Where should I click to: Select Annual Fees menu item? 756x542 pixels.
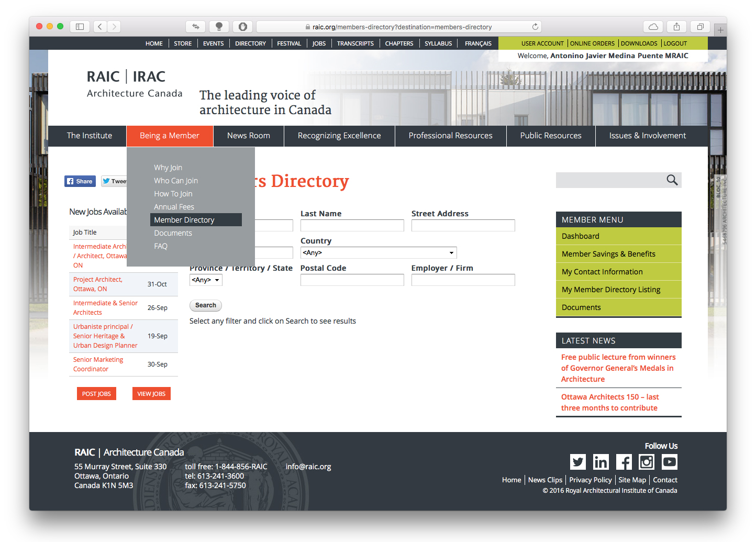pyautogui.click(x=174, y=207)
